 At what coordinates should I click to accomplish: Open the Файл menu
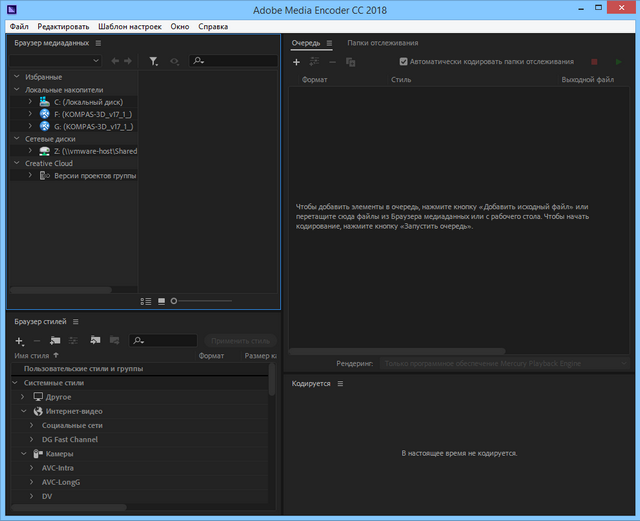(x=19, y=25)
